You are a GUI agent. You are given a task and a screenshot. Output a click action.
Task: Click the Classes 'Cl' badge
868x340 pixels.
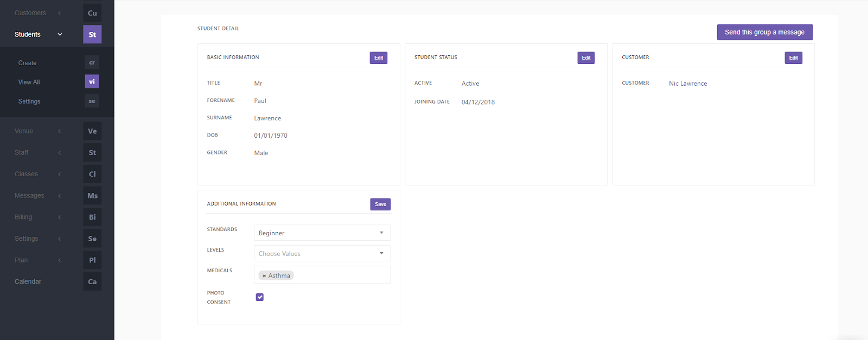coord(92,174)
